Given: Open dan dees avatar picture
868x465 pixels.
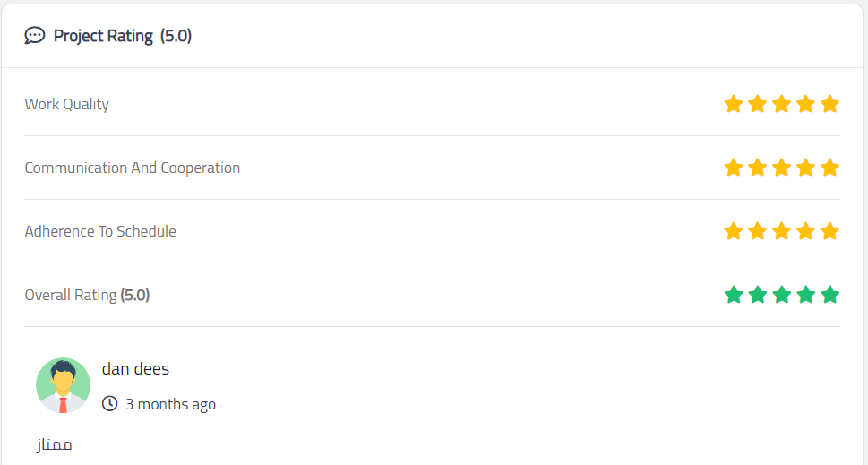Looking at the screenshot, I should (x=63, y=385).
